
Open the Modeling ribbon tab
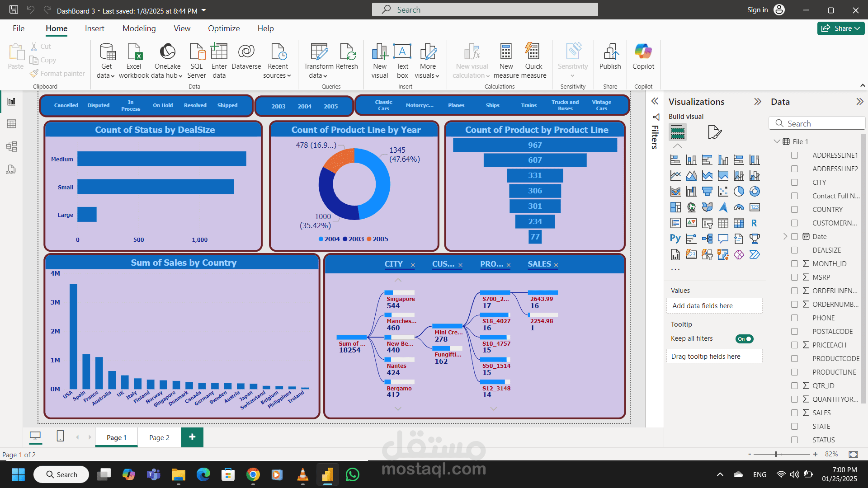click(139, 28)
